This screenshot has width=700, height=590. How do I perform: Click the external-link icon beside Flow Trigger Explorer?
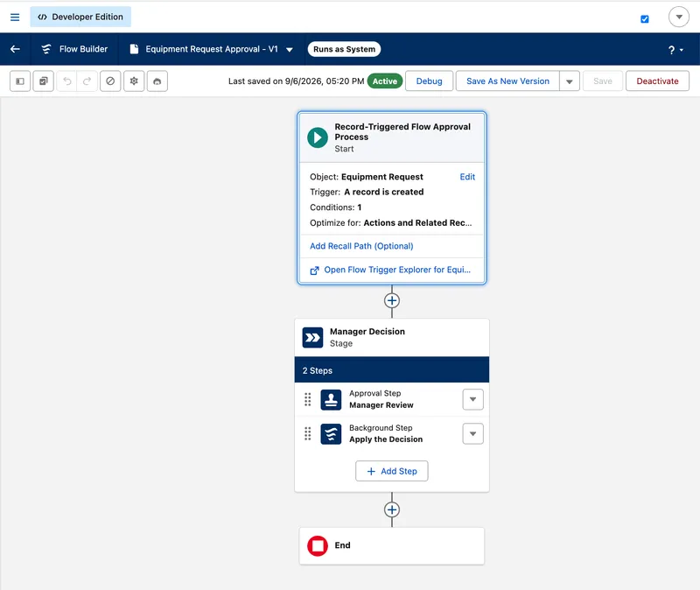[x=314, y=270]
